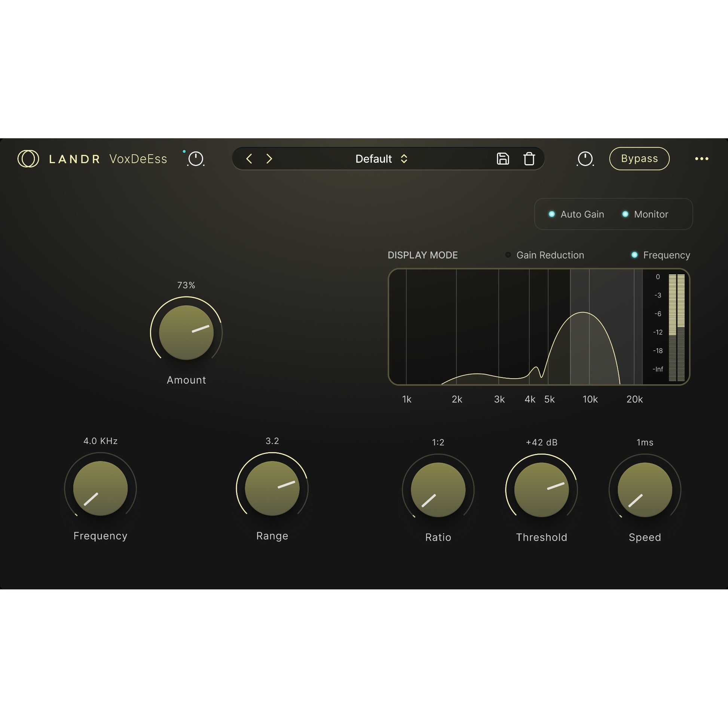Screen dimensions: 728x728
Task: Click the Amount knob
Action: [x=186, y=332]
